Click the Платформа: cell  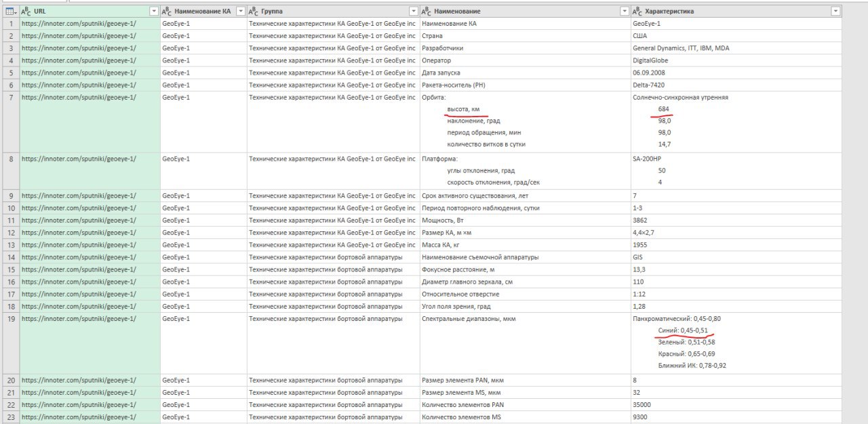(524, 170)
